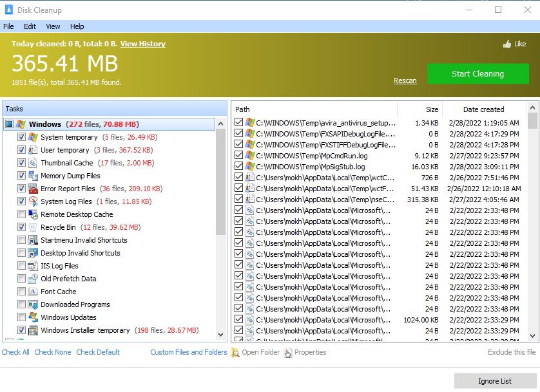This screenshot has height=392, width=540.
Task: Select the 51.43 KB file row
Action: click(x=380, y=189)
